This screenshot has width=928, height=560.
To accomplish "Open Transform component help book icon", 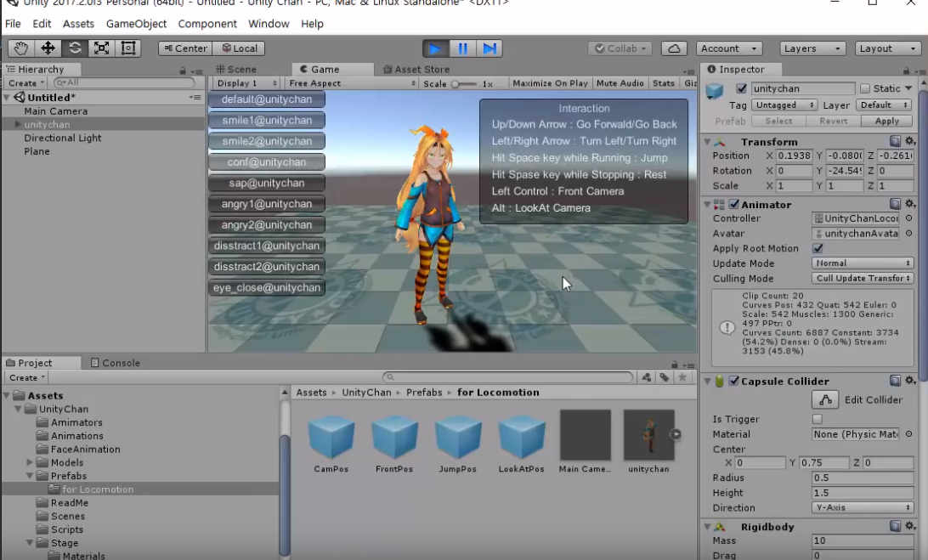I will [895, 141].
